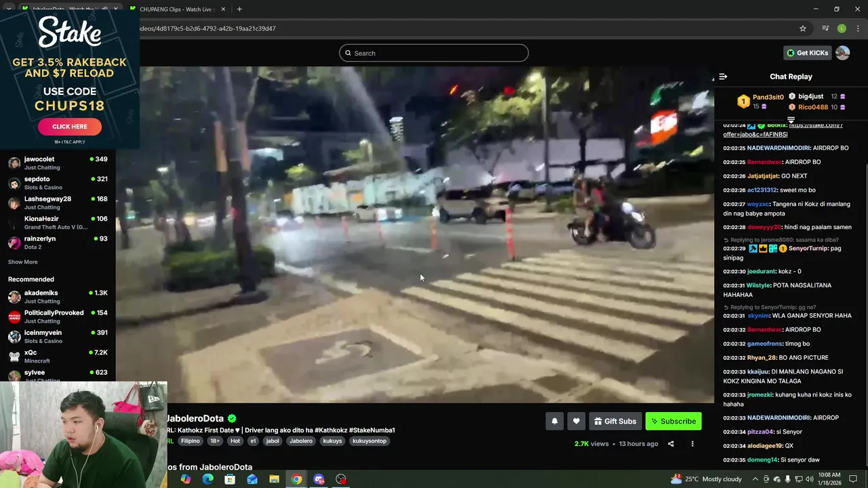Open the share icon beside views count

(671, 444)
